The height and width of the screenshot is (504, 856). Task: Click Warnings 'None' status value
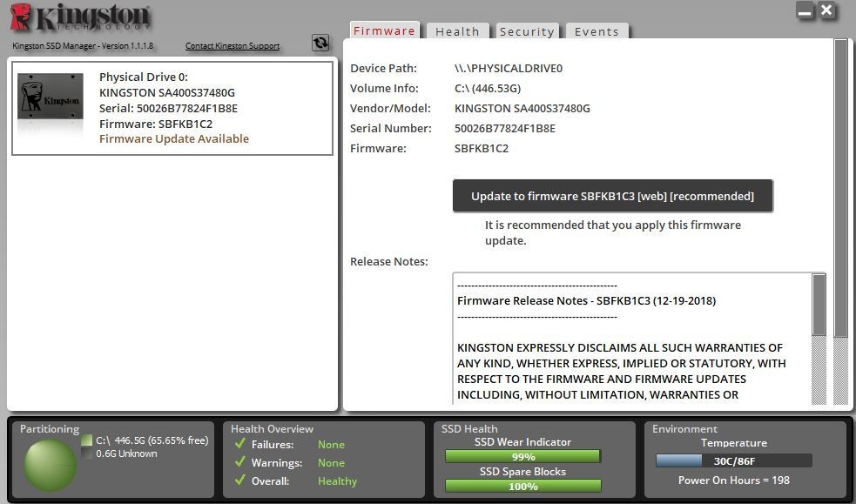pyautogui.click(x=332, y=462)
